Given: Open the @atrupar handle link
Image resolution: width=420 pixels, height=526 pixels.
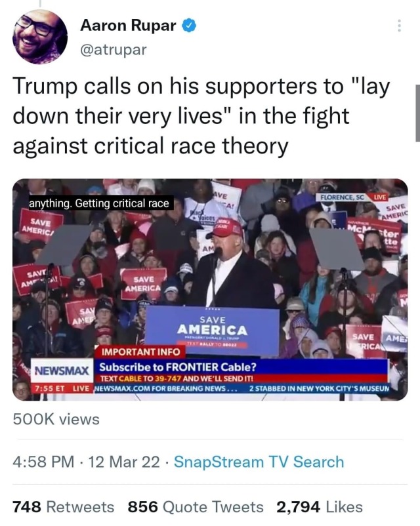Looking at the screenshot, I should 114,50.
